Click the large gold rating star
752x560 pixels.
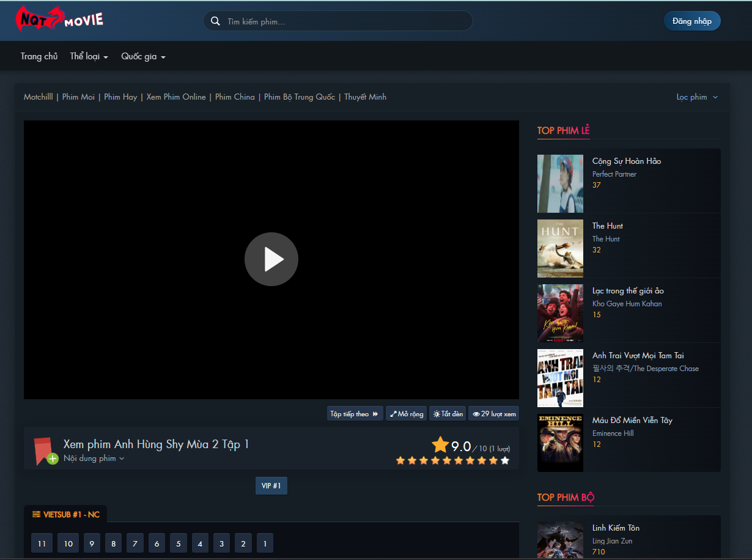(x=440, y=444)
